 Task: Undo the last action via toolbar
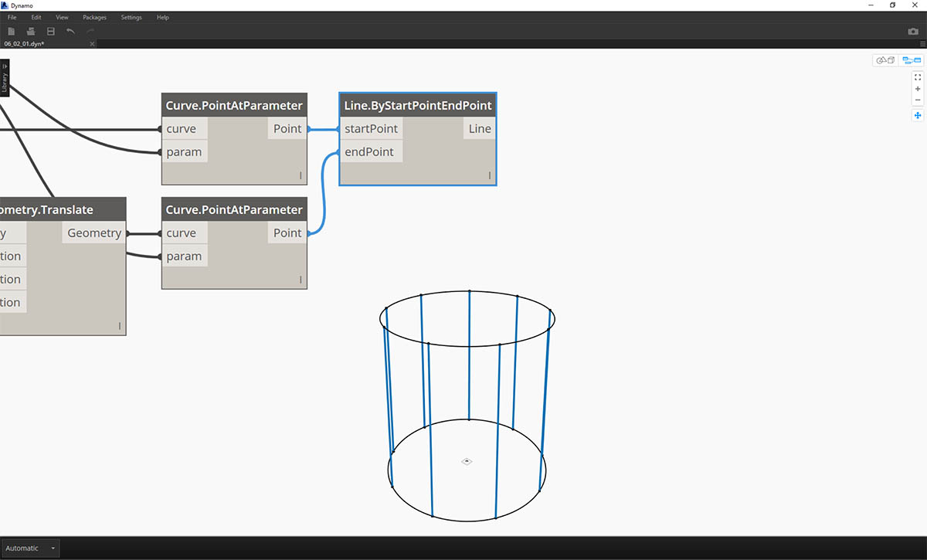pyautogui.click(x=71, y=32)
